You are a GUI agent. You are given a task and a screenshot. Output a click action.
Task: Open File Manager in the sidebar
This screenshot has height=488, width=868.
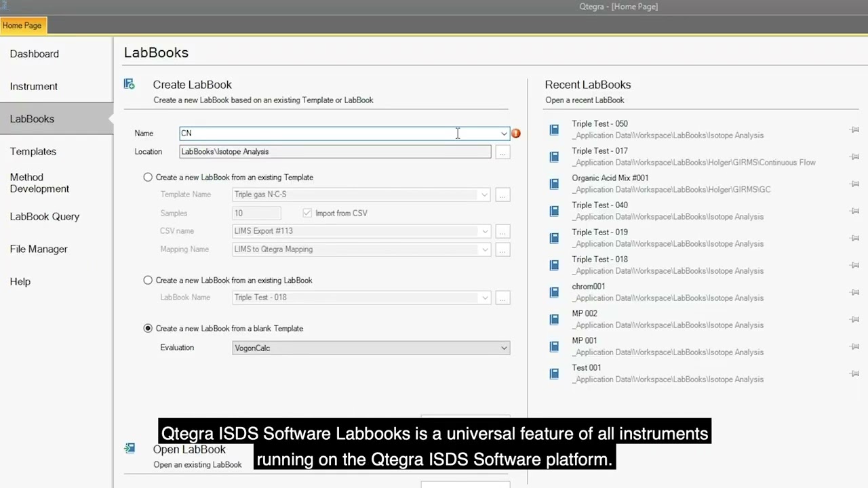coord(39,249)
